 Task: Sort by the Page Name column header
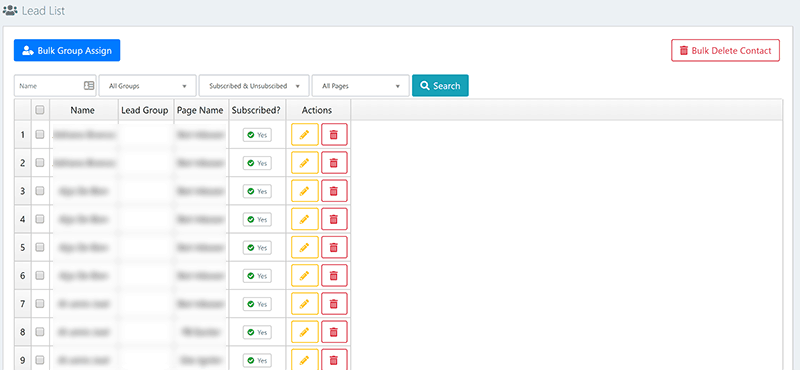(200, 110)
